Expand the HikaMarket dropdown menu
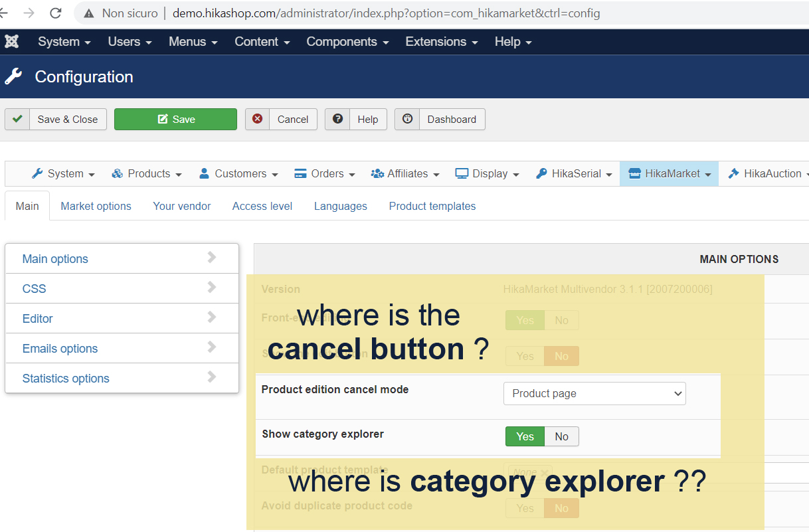Viewport: 809px width, 532px height. (670, 173)
